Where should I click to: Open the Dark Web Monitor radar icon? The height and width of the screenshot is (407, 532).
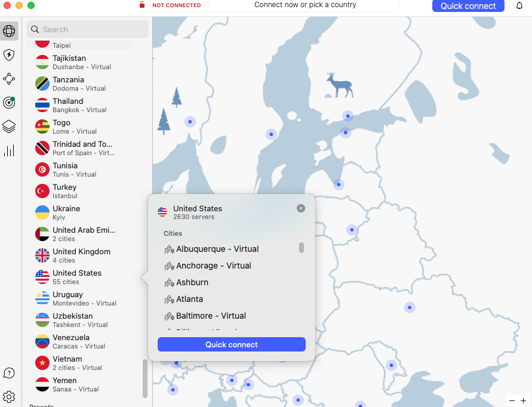pyautogui.click(x=9, y=103)
